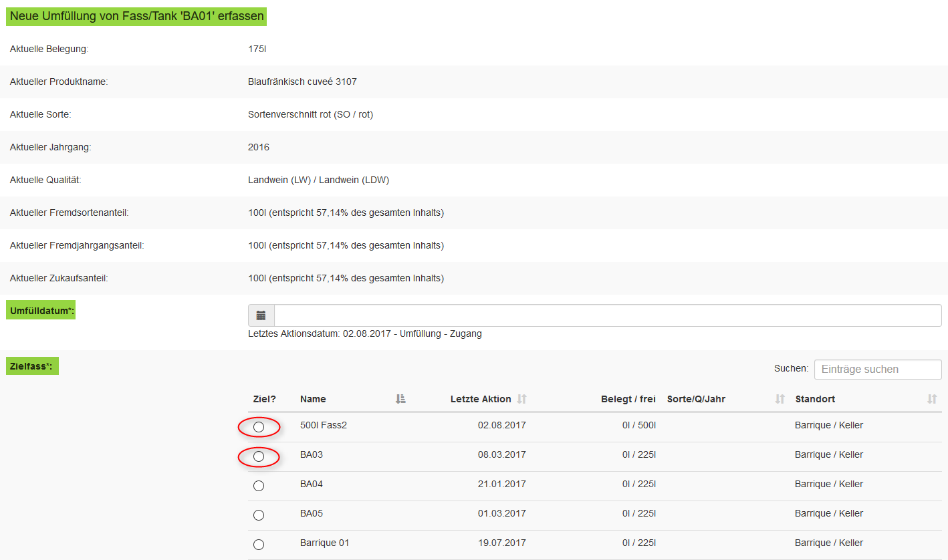Choose BA03 radio button as Zielfass
This screenshot has width=948, height=560.
click(259, 456)
